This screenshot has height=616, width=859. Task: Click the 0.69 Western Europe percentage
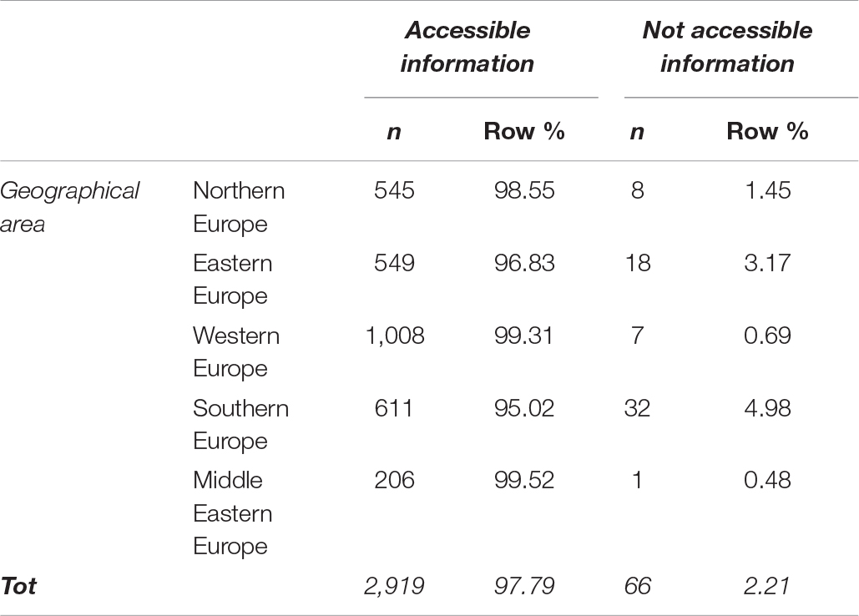pos(767,336)
